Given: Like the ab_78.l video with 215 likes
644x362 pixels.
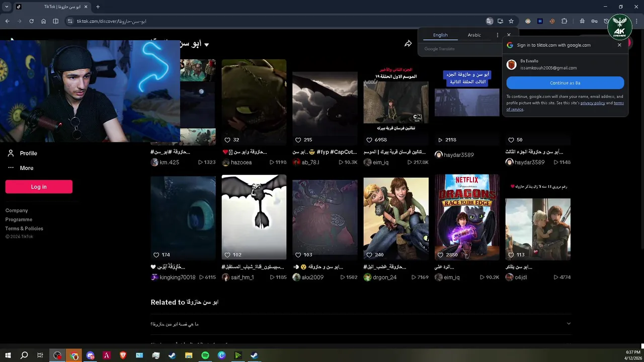Looking at the screenshot, I should click(298, 140).
